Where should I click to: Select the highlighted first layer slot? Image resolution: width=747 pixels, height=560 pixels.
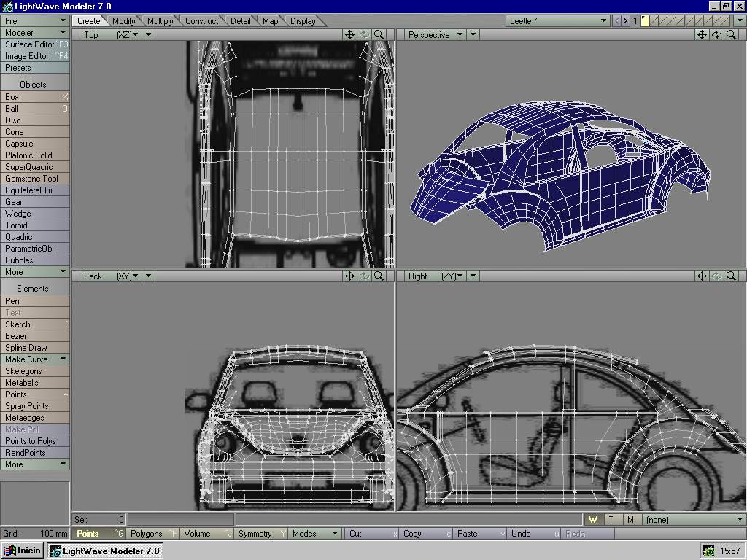(x=645, y=21)
